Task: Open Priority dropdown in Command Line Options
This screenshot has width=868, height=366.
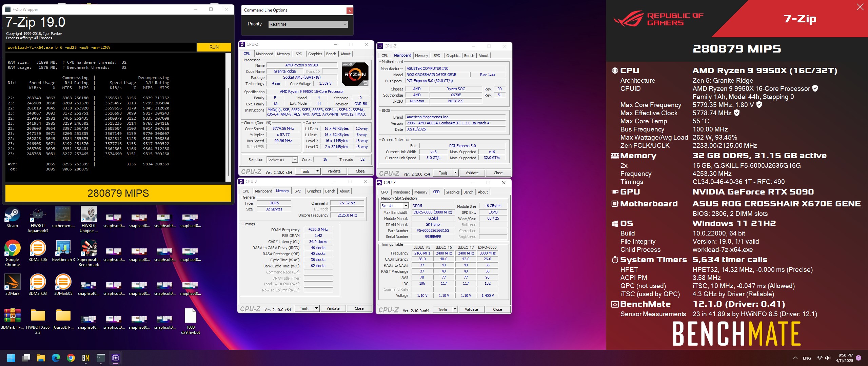Action: click(308, 24)
